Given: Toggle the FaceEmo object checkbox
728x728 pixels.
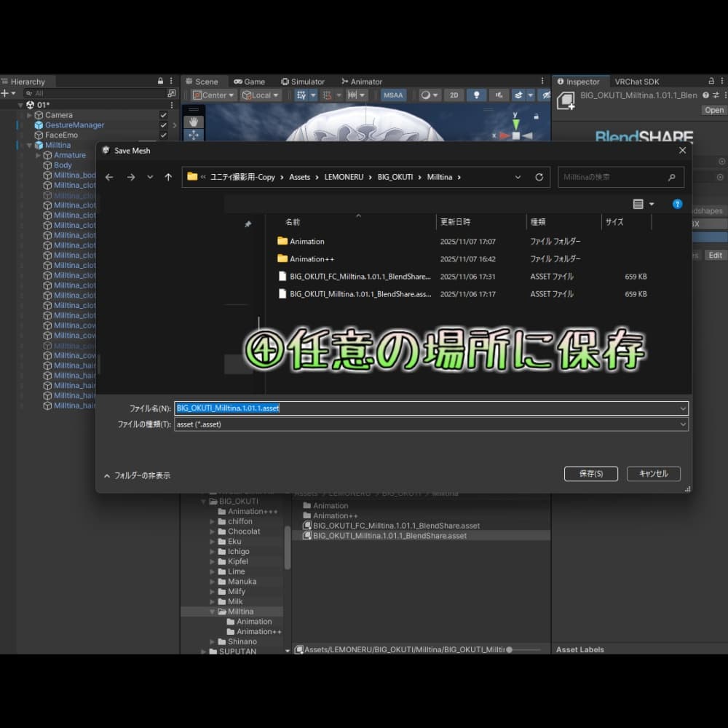Looking at the screenshot, I should click(164, 135).
